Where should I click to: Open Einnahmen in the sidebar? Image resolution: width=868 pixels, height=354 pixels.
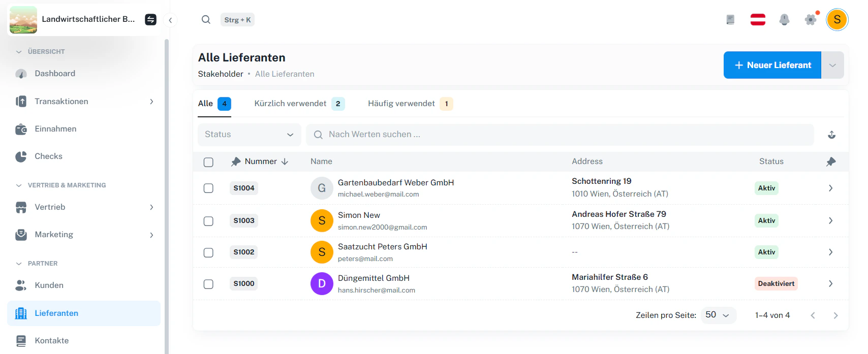pyautogui.click(x=84, y=129)
